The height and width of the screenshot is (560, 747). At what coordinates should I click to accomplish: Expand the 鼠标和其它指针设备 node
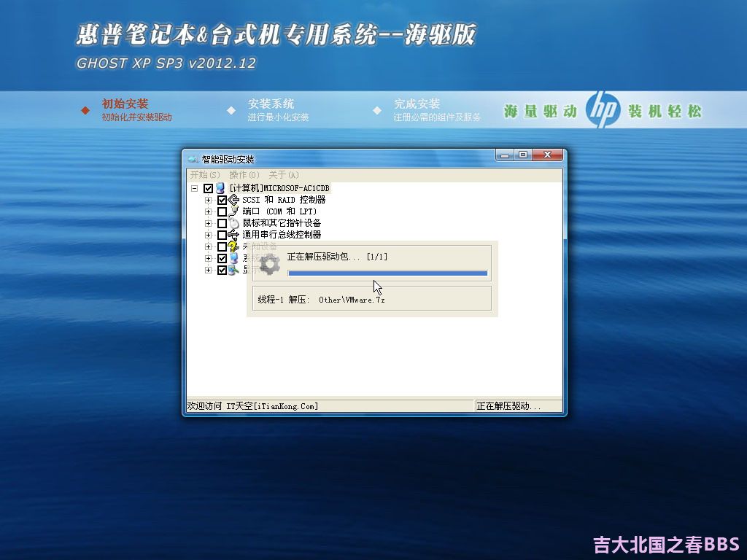(208, 223)
